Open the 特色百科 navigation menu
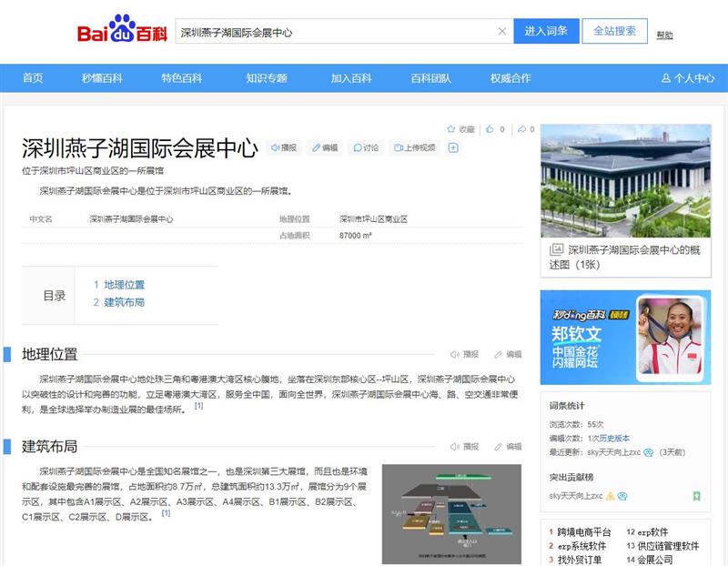Screen dimensions: 728x566 point(182,78)
